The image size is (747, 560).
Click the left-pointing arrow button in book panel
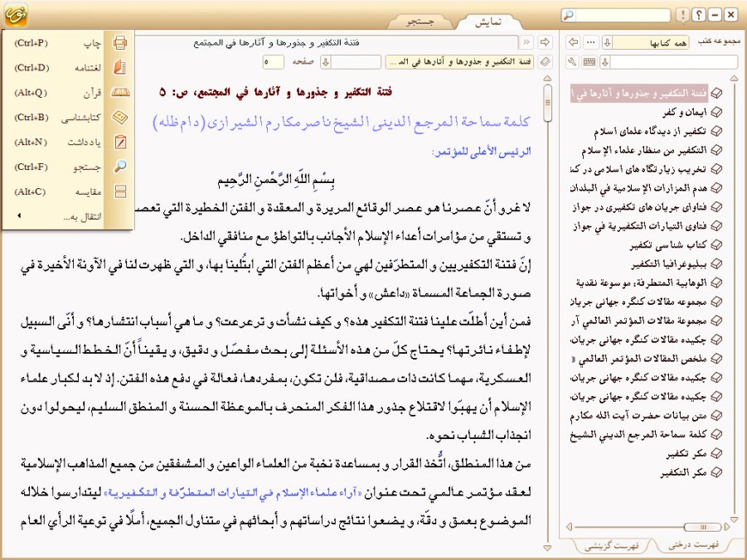(573, 42)
